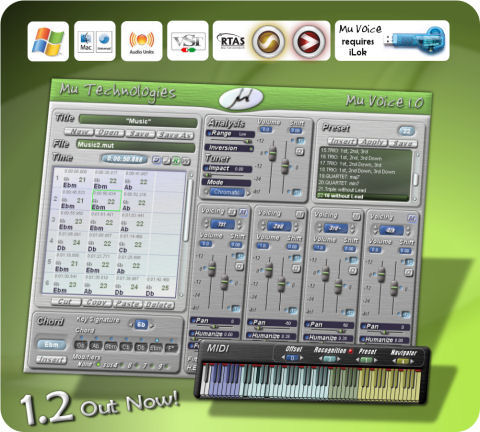480x432 pixels.
Task: Toggle the All button on the 1st Voicing channel
Action: pyautogui.click(x=243, y=212)
